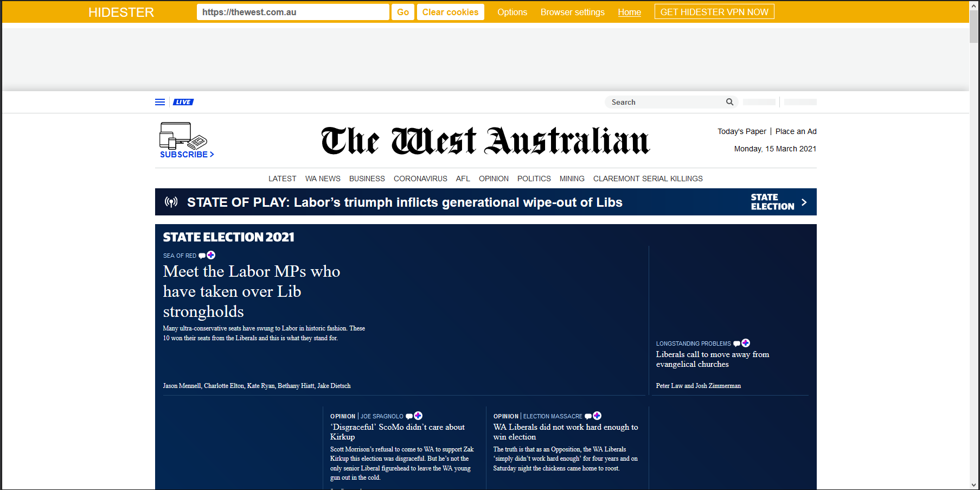Open 'Disgraceful ScoMo didn't care' article
Image resolution: width=980 pixels, height=490 pixels.
(x=397, y=432)
